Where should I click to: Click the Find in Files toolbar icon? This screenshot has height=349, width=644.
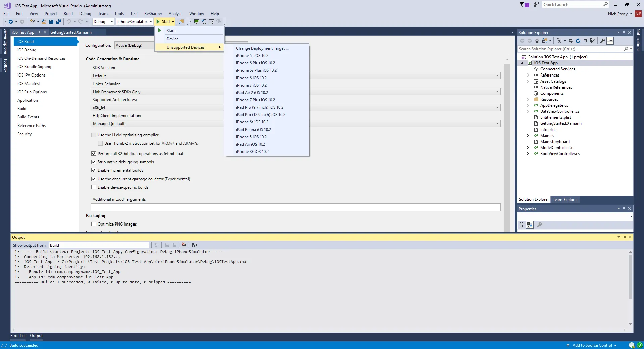pyautogui.click(x=181, y=22)
